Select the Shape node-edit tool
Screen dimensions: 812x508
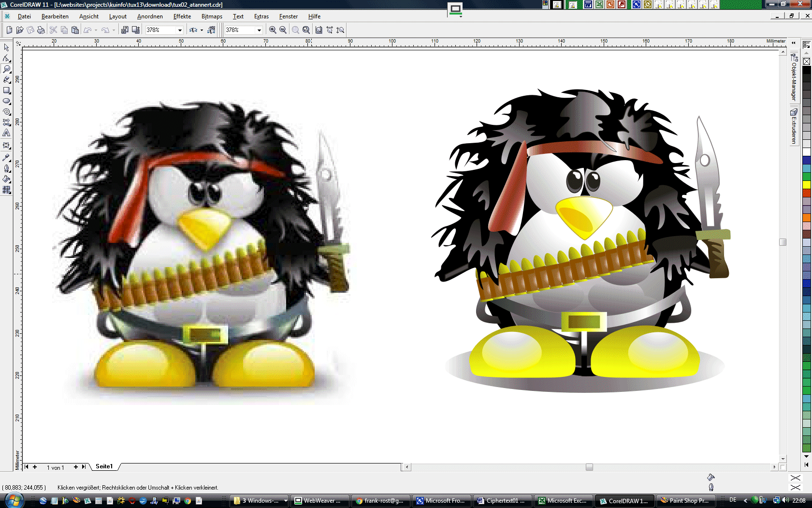click(6, 58)
